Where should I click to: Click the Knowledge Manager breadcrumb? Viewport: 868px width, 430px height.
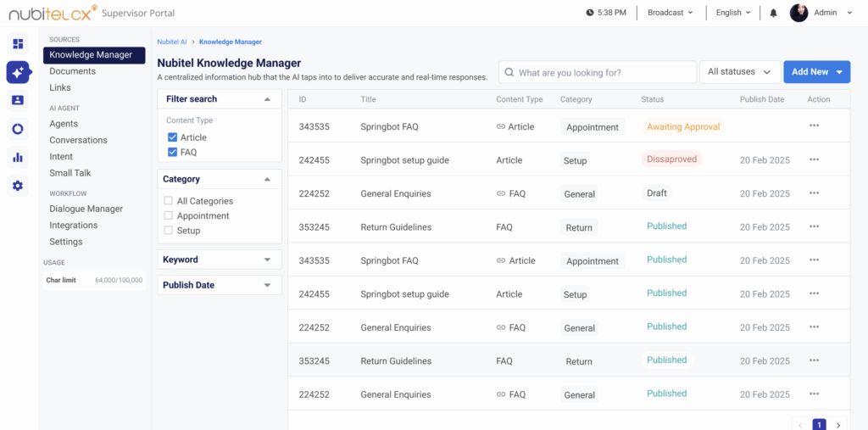(x=231, y=42)
